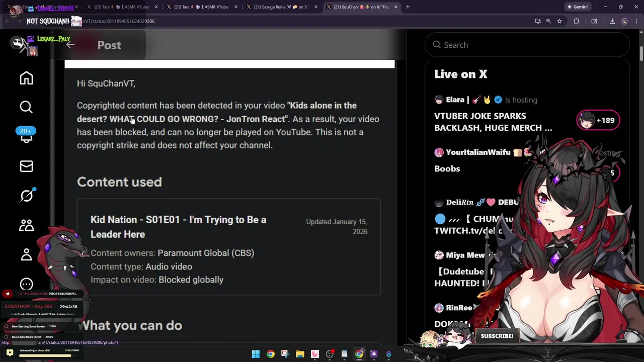Close the SquChan on X tab
This screenshot has height=362, width=644.
tap(395, 7)
